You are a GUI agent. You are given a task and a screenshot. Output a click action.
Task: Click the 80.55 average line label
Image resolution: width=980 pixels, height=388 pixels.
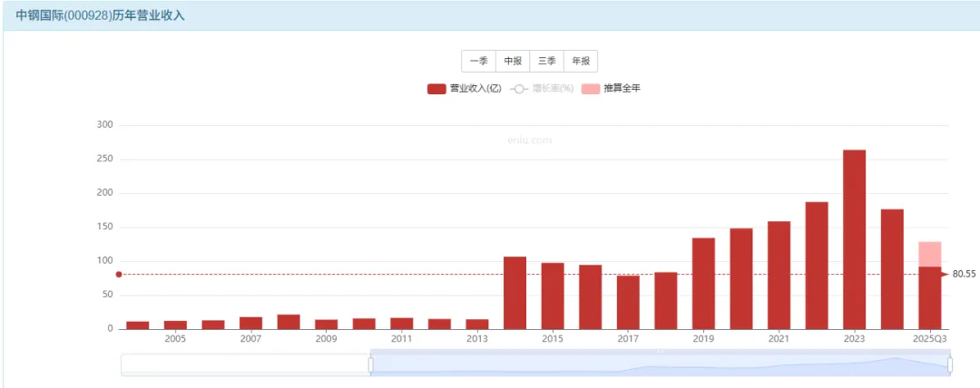point(964,275)
